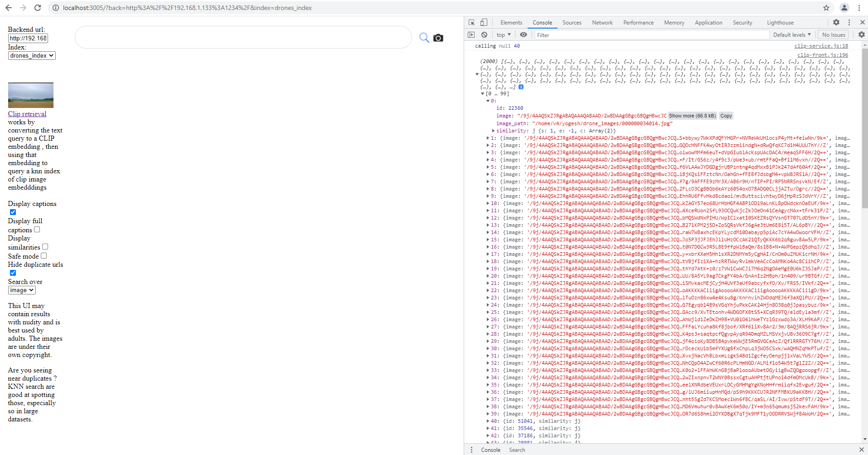
Task: Create a live expression with the eye icon
Action: (524, 34)
